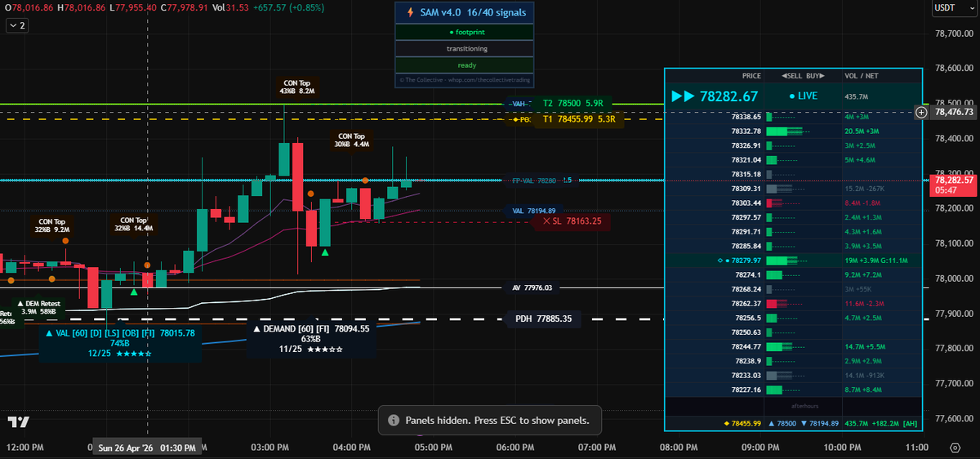Select ladder row at price 78227.16
The width and height of the screenshot is (980, 459).
coord(793,390)
